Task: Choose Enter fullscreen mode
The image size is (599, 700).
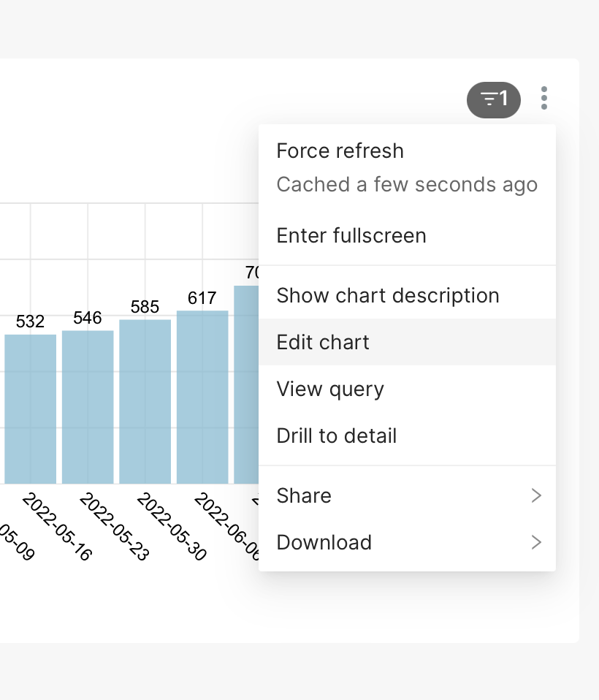Action: tap(351, 235)
